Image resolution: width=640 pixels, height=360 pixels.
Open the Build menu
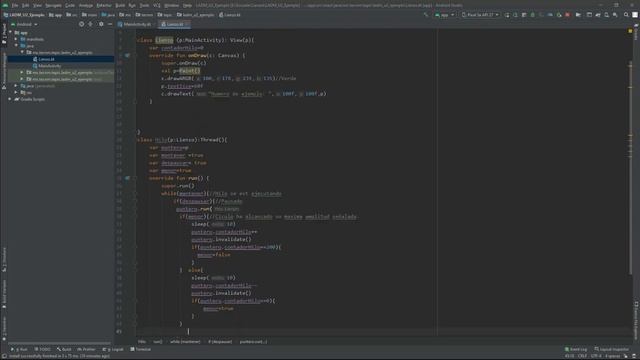coord(120,5)
